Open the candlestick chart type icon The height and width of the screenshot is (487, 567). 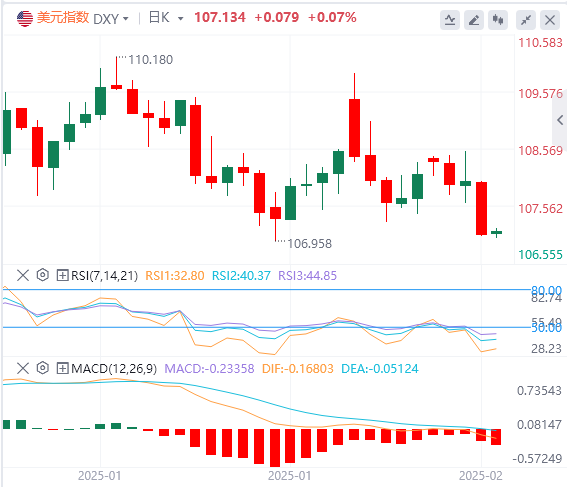point(498,20)
